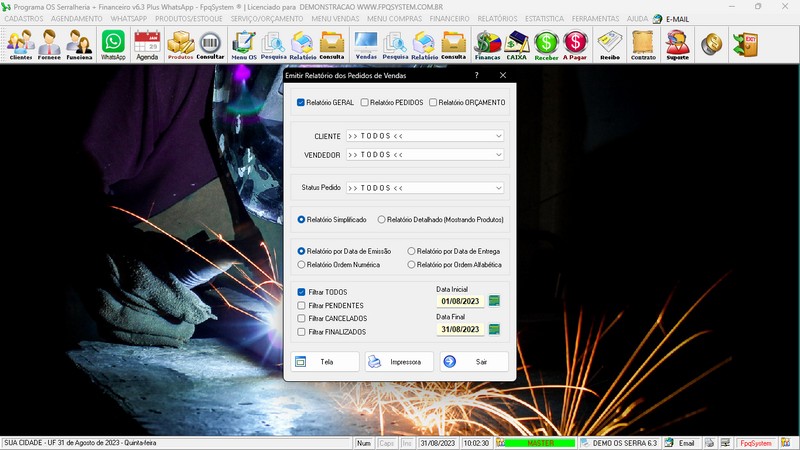Open the Produtos boxes icon
This screenshot has height=450, width=800.
(180, 44)
